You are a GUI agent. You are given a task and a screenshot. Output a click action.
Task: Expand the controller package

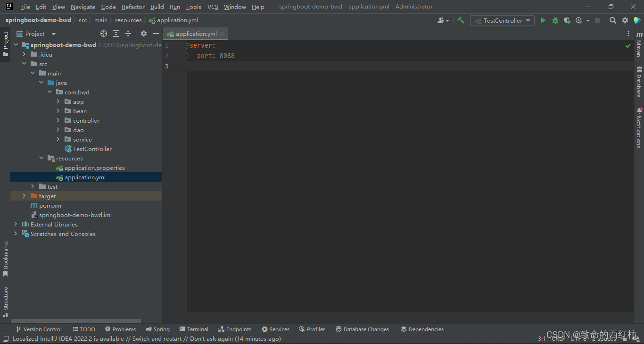tap(58, 120)
